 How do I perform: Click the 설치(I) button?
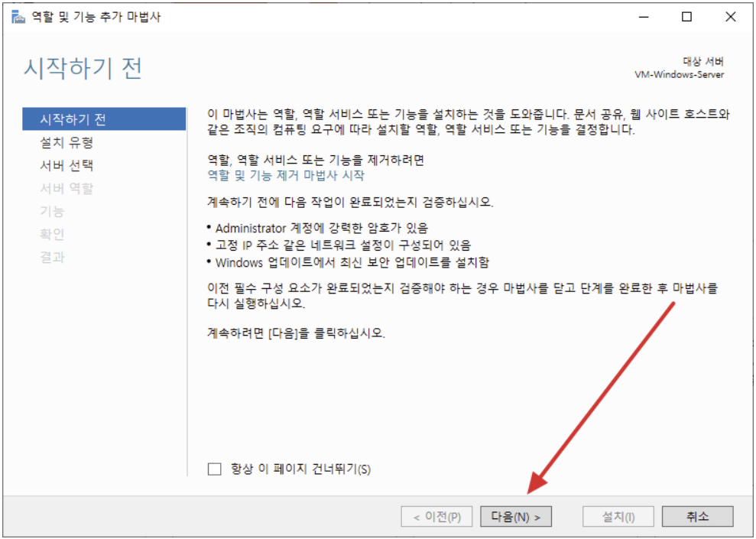[618, 517]
